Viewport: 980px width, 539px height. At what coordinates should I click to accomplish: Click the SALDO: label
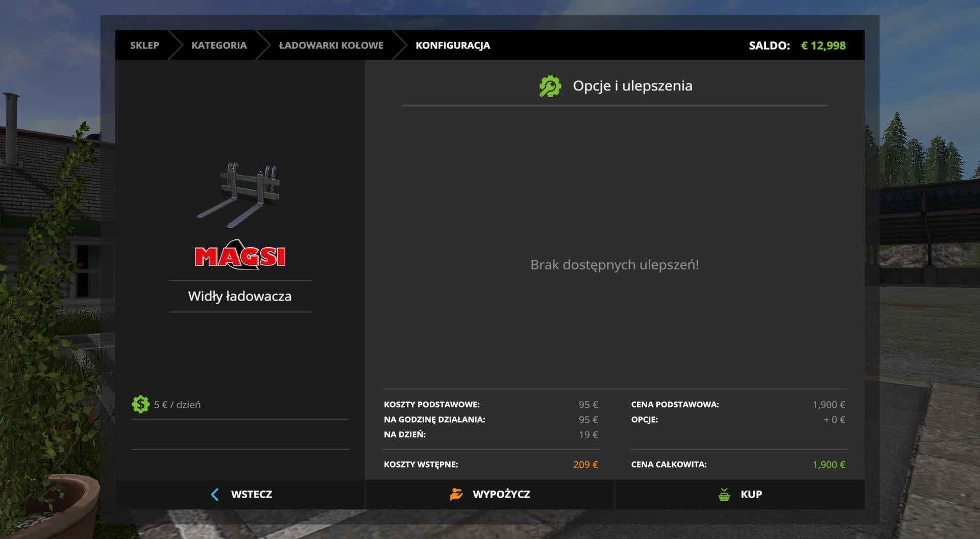[769, 45]
